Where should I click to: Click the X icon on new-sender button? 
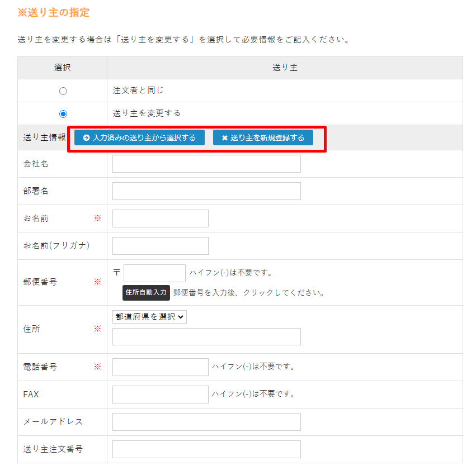225,137
